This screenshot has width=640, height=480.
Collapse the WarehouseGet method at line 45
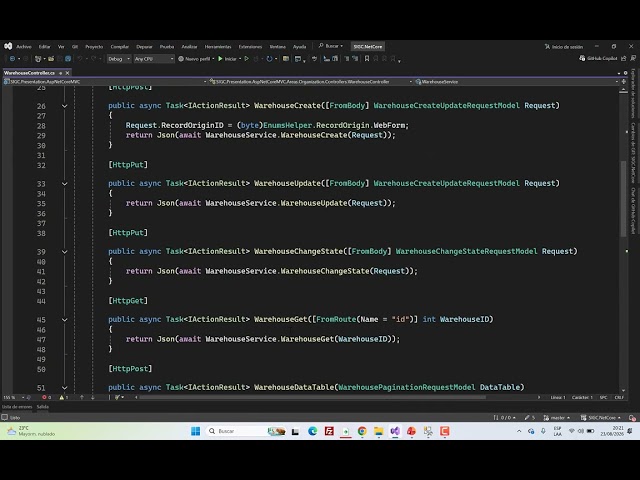pyautogui.click(x=64, y=320)
